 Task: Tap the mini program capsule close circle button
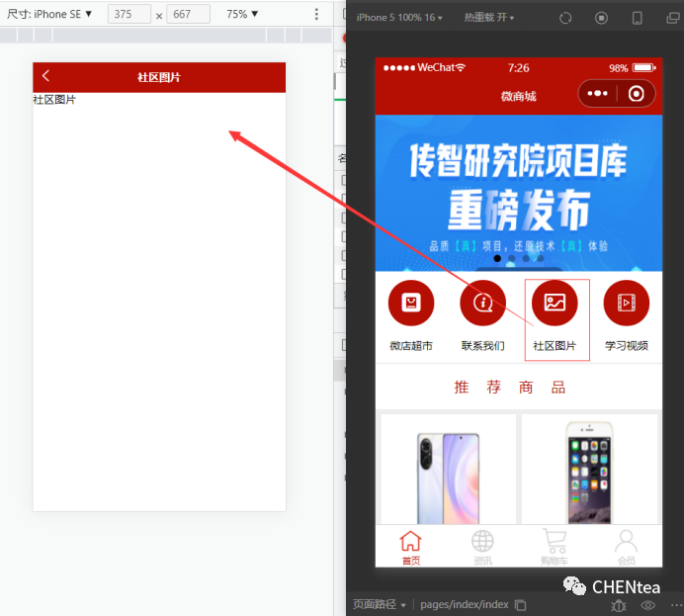636,93
